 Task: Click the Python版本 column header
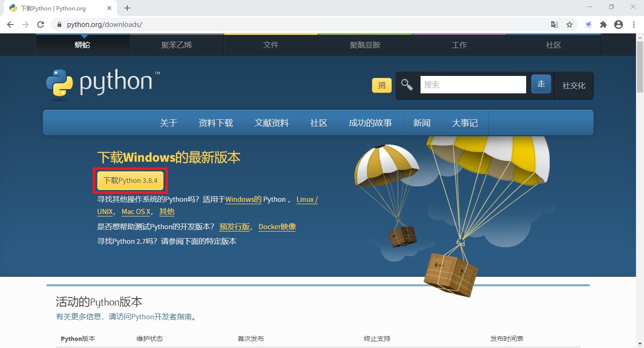coord(78,339)
